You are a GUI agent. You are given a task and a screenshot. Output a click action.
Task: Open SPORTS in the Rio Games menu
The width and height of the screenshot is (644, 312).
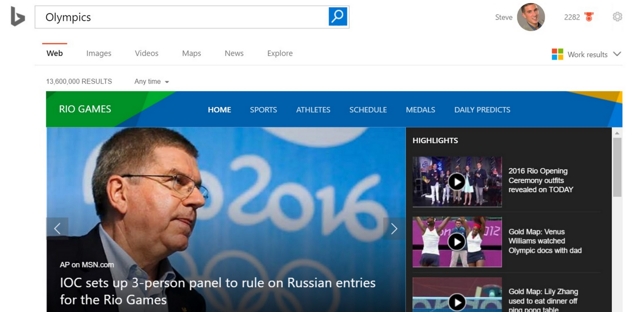click(x=264, y=110)
